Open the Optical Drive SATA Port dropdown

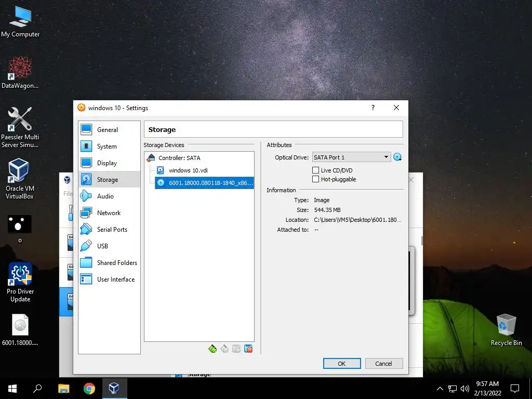(352, 157)
